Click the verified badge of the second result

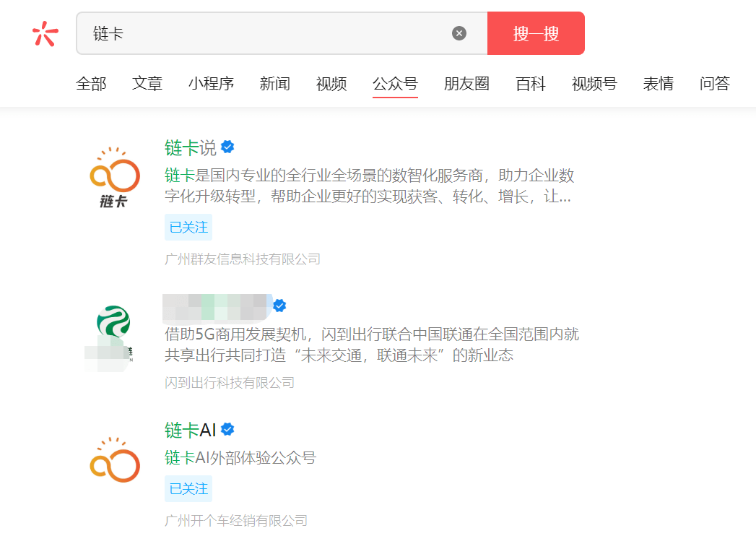pyautogui.click(x=279, y=306)
